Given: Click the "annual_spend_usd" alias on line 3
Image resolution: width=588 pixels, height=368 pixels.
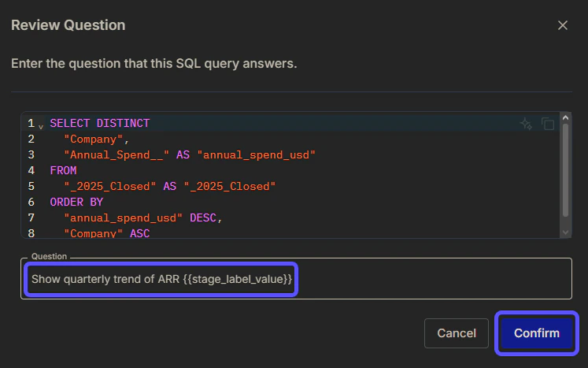Looking at the screenshot, I should click(256, 154).
